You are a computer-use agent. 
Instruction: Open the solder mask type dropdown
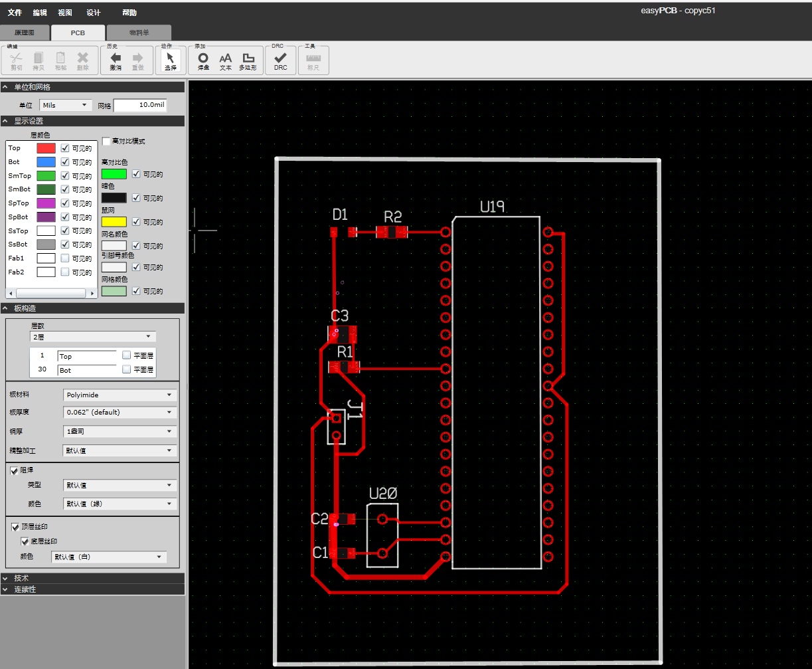tap(120, 485)
